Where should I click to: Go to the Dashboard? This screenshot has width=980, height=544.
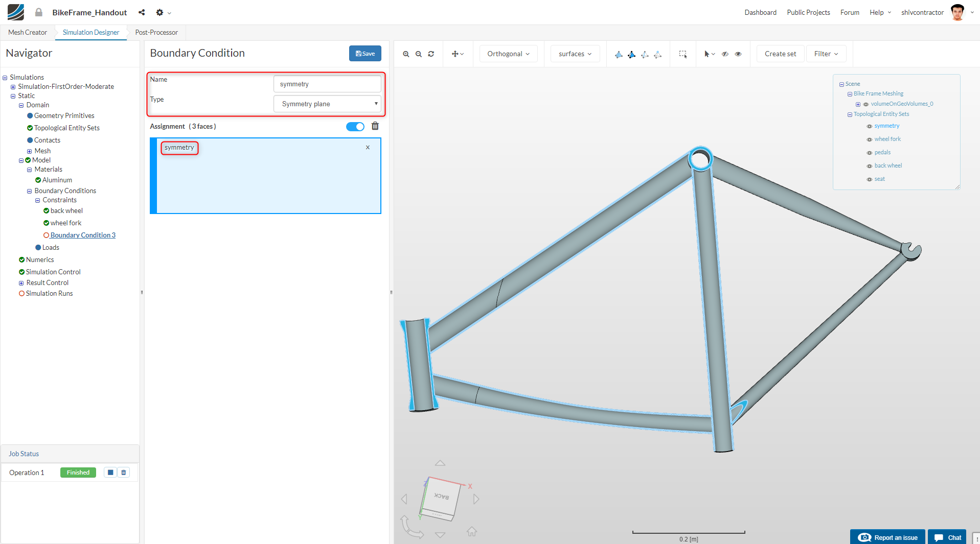760,12
